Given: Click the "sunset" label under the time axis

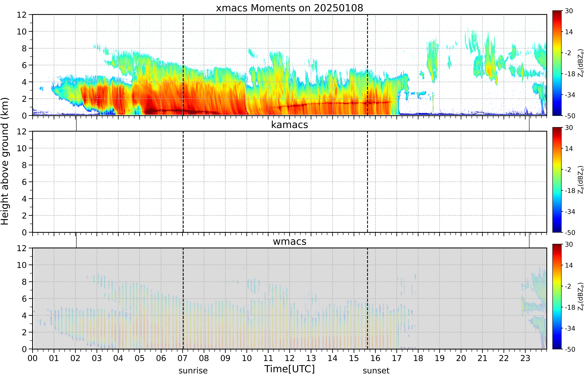Looking at the screenshot, I should tap(376, 371).
